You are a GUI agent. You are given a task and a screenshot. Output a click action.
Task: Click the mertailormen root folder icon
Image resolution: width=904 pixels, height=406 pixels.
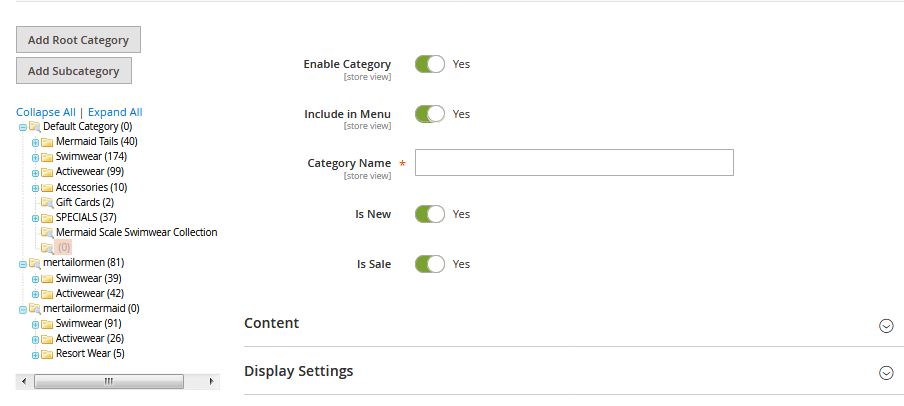coord(35,263)
